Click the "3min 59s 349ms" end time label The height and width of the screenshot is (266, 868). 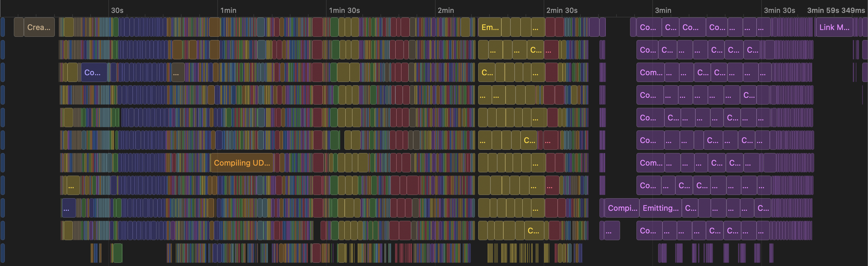pos(836,10)
